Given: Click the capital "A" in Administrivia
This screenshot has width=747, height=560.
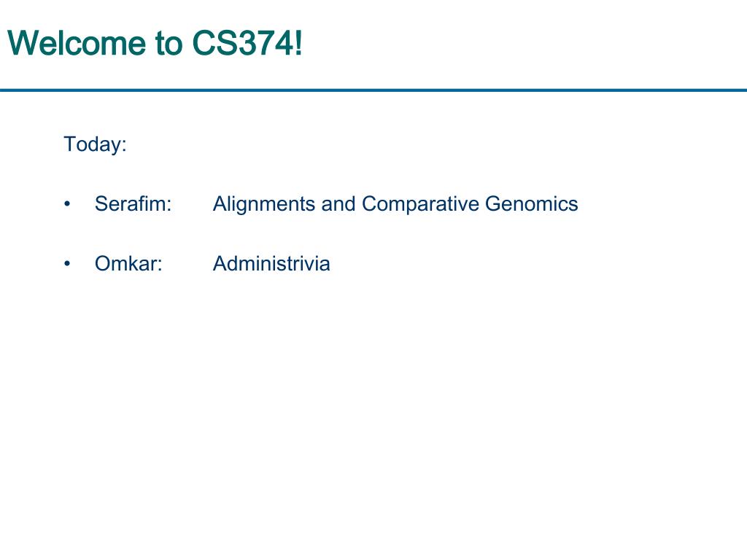Looking at the screenshot, I should click(220, 263).
